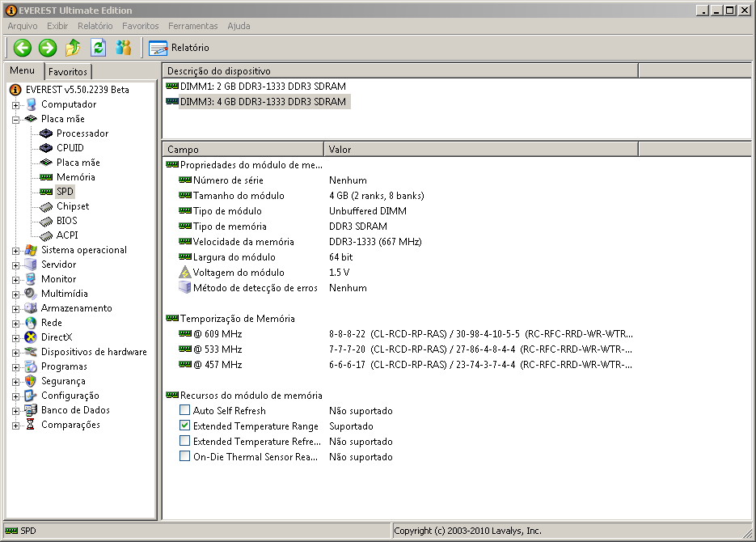Image resolution: width=756 pixels, height=542 pixels.
Task: Select the Processador chip icon
Action: click(x=46, y=133)
